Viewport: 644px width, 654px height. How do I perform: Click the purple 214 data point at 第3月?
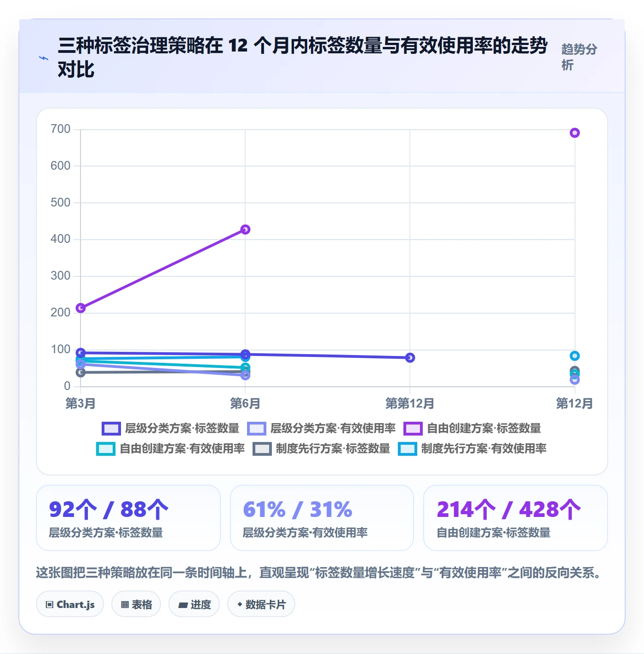tap(80, 308)
